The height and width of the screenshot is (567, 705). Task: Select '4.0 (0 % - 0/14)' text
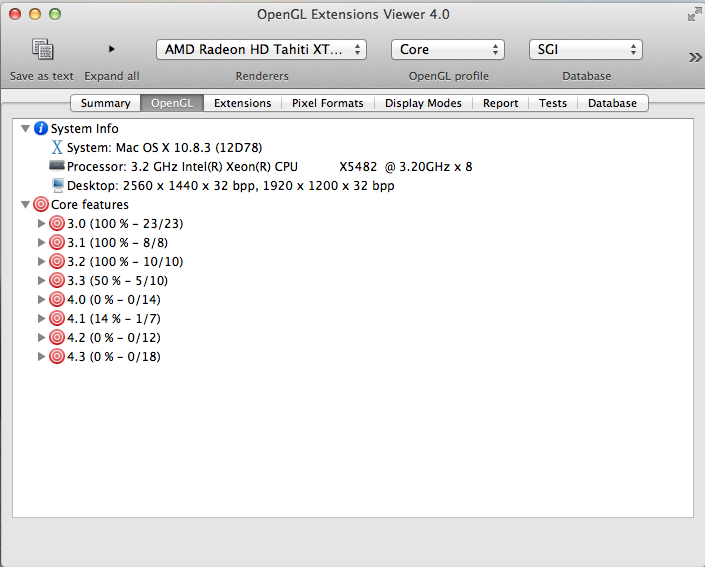coord(114,299)
